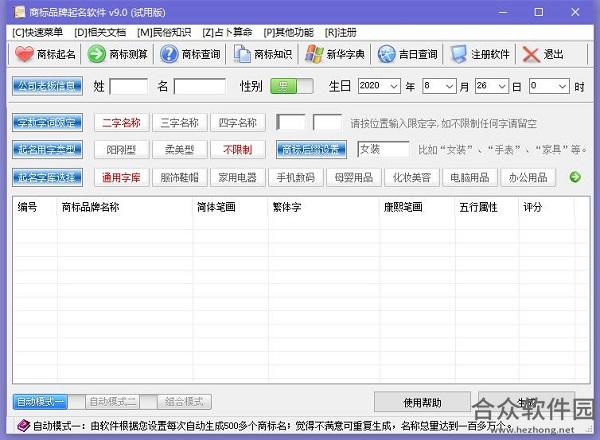Viewport: 600px width, 440px height.
Task: Click the 商标起名 heart icon
Action: (x=24, y=54)
